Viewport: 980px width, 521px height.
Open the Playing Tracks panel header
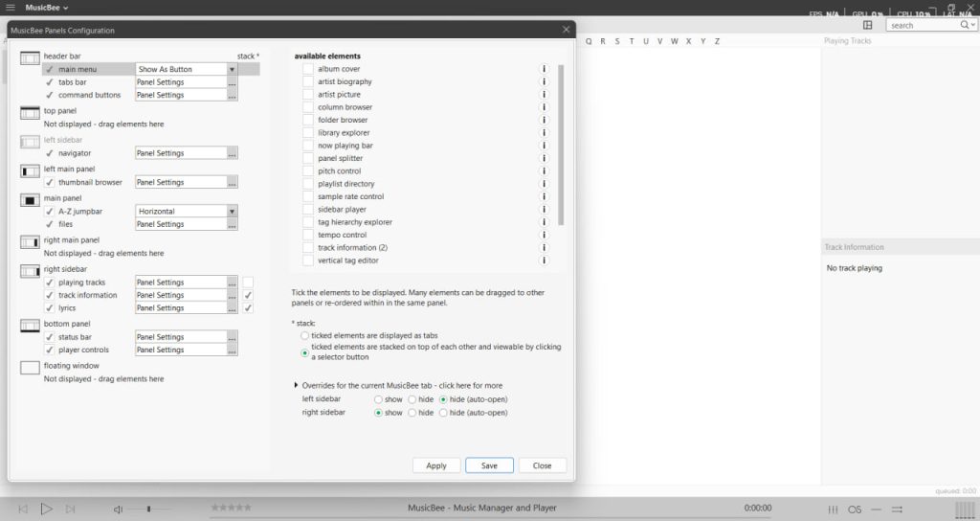848,40
